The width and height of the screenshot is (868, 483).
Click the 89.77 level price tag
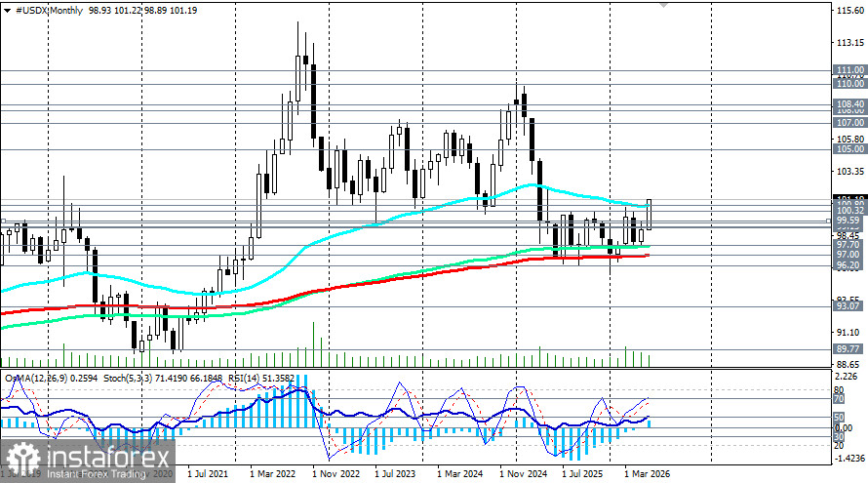pyautogui.click(x=848, y=349)
